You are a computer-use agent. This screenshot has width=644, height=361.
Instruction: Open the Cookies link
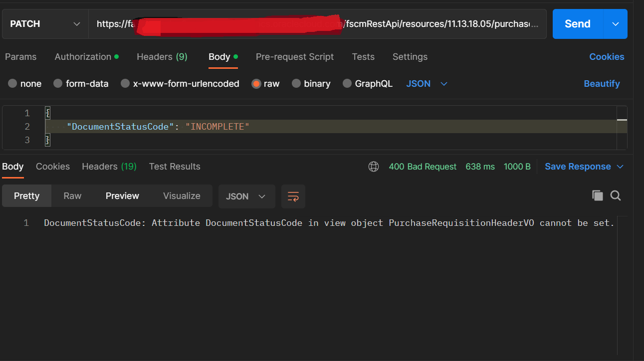click(x=607, y=57)
